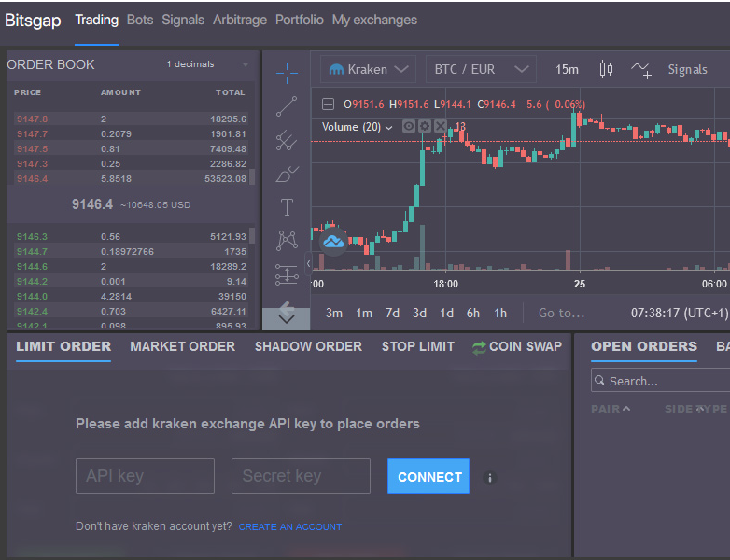Open CREATE AN ACCOUNT link
Screen dimensions: 730x560
point(290,527)
